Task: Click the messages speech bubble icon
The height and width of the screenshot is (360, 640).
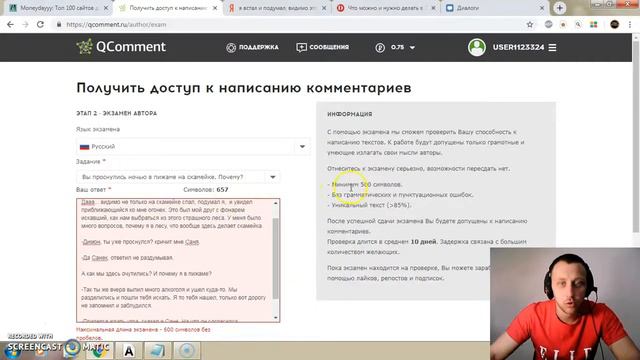Action: (301, 47)
